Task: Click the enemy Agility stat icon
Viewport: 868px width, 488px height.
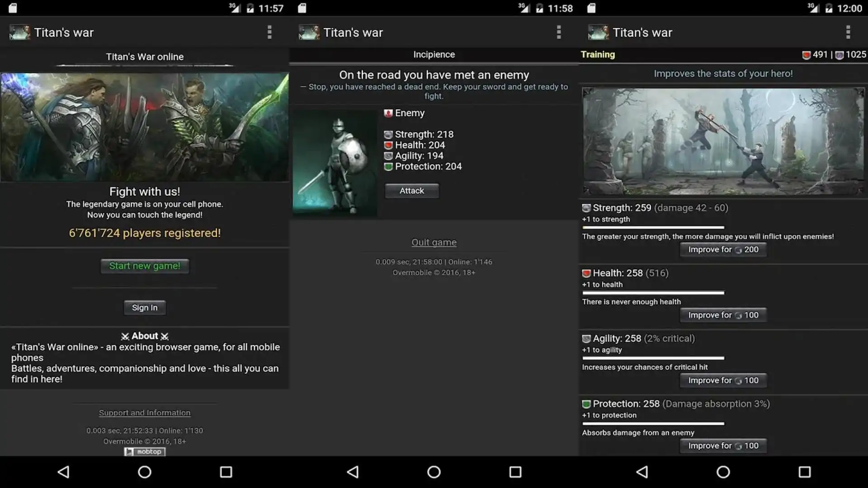Action: (x=388, y=156)
